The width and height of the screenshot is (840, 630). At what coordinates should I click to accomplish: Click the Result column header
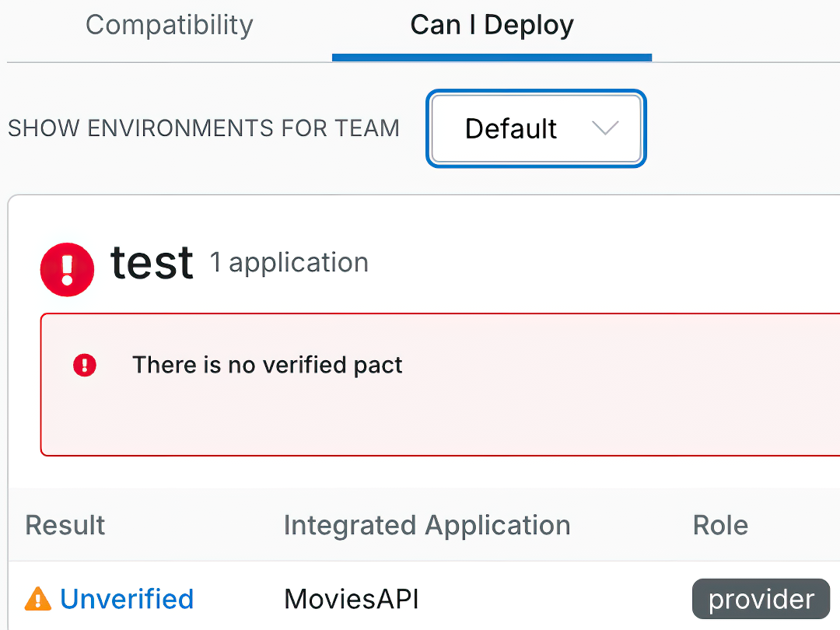[65, 525]
